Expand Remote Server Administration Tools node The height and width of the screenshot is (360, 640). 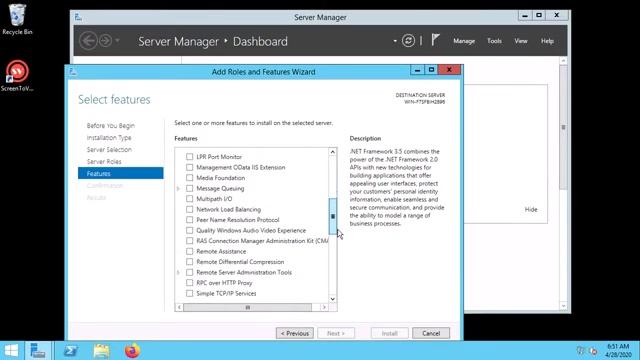(x=178, y=272)
